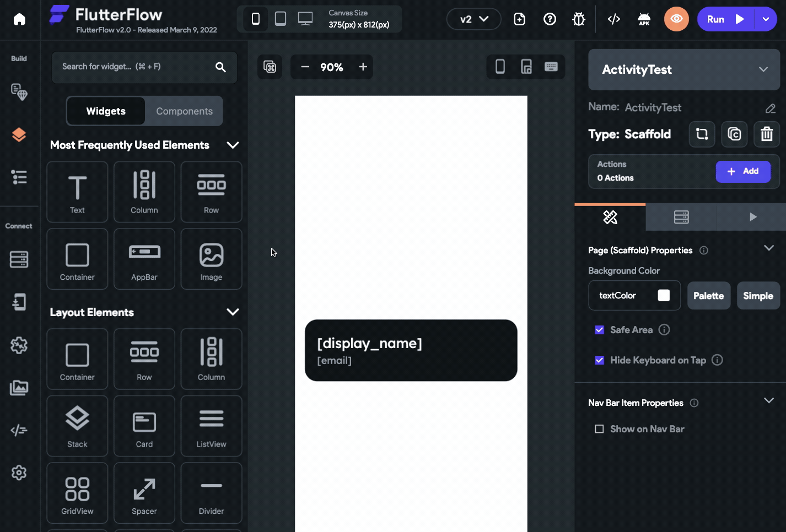Image resolution: width=786 pixels, height=532 pixels.
Task: Open the Firestore database sidebar icon
Action: click(19, 259)
